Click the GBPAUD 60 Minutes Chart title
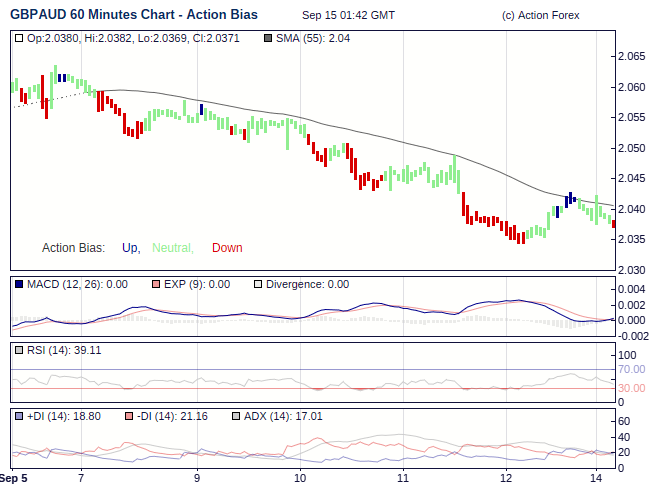 pyautogui.click(x=133, y=15)
